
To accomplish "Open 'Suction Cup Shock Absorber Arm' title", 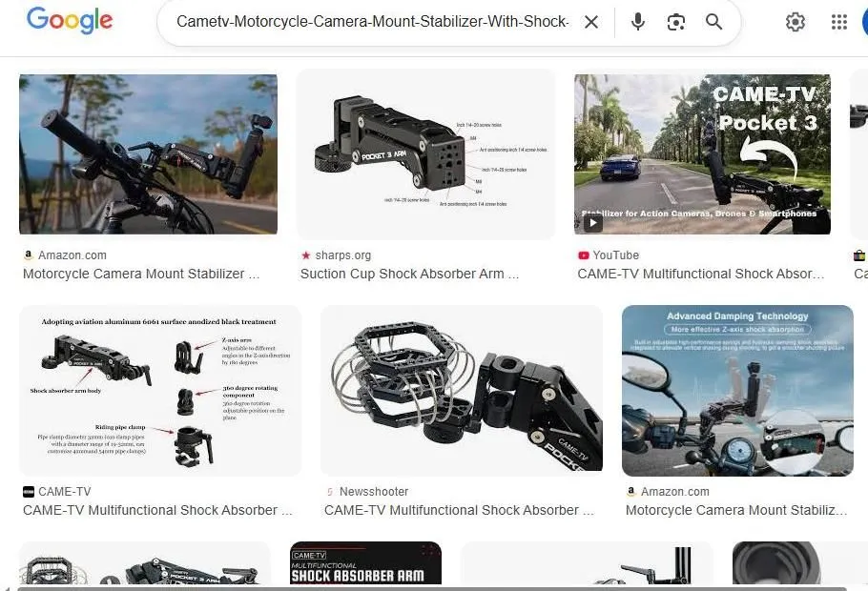I will (x=409, y=274).
